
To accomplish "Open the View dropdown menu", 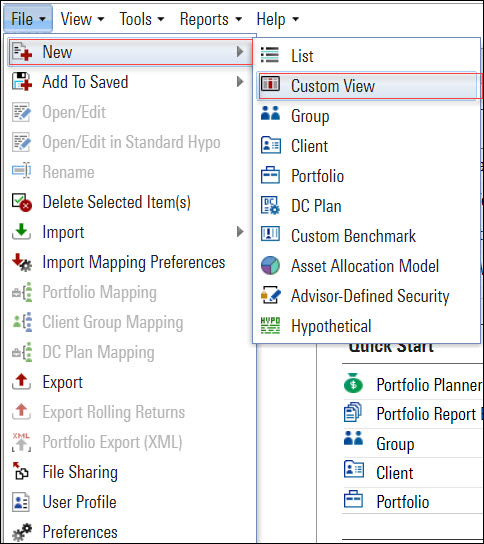I will click(82, 19).
